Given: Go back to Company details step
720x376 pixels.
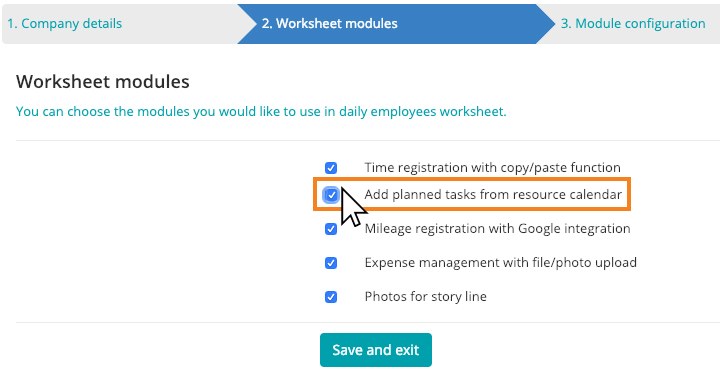Looking at the screenshot, I should click(65, 24).
